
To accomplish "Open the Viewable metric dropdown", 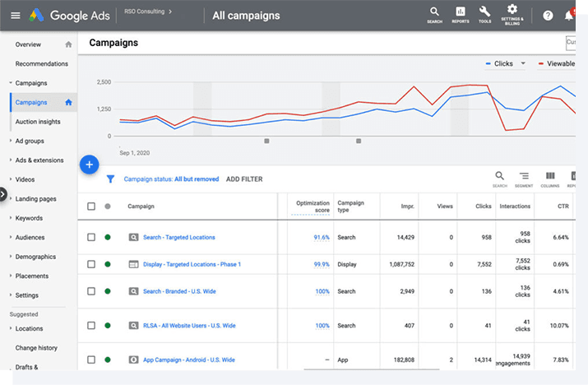I will 557,63.
